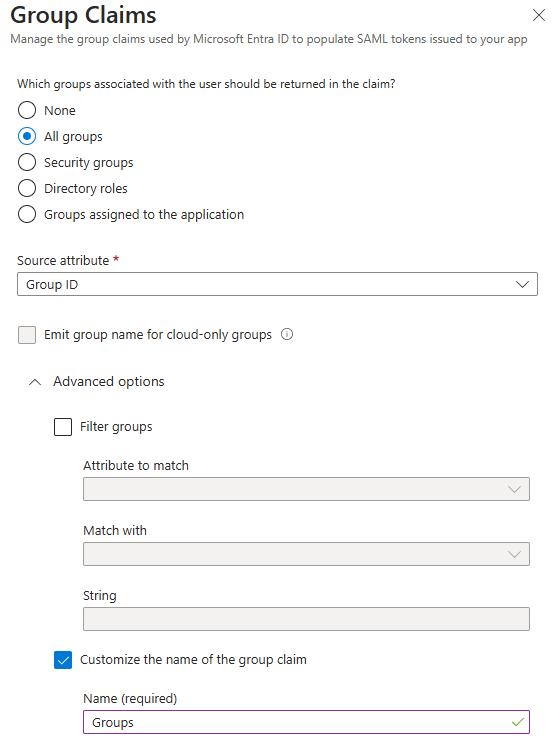Viewport: 555px width, 747px height.
Task: Select the All groups radio option
Action: [x=27, y=136]
